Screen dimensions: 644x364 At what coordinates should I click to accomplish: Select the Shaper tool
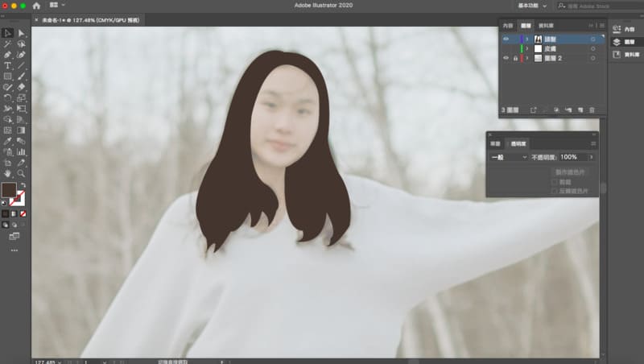pos(7,87)
